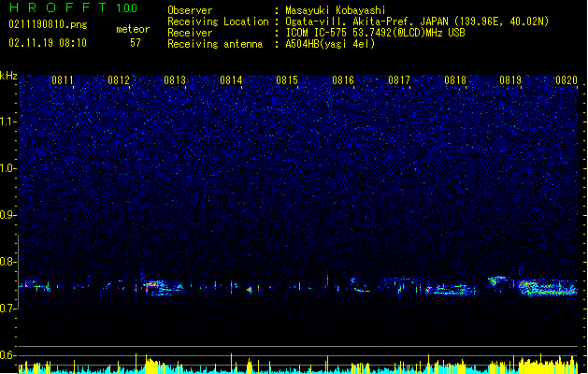Click the 0811 time marker

63,80
